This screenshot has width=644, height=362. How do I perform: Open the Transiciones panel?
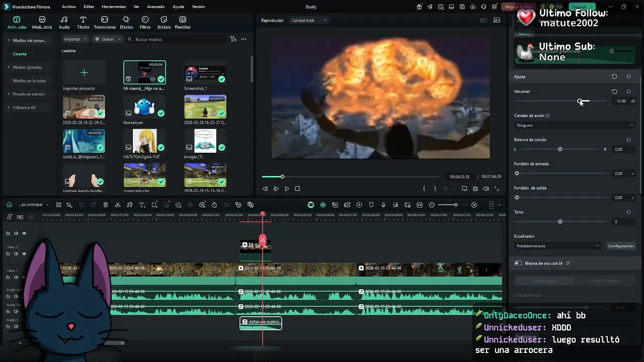[x=105, y=23]
